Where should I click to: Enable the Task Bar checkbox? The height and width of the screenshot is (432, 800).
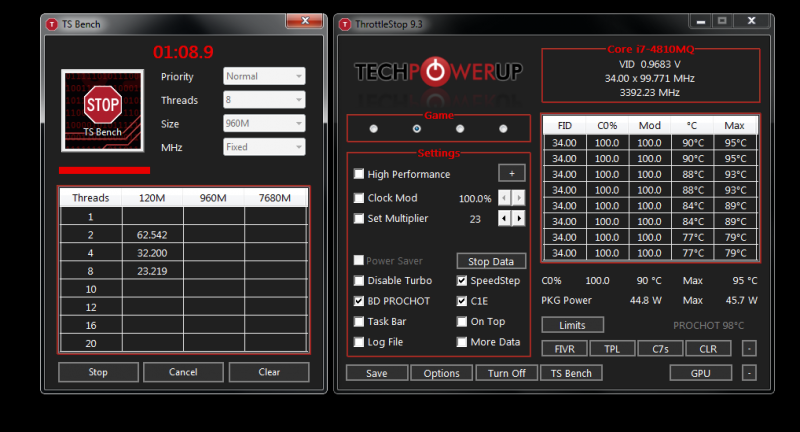(x=359, y=321)
